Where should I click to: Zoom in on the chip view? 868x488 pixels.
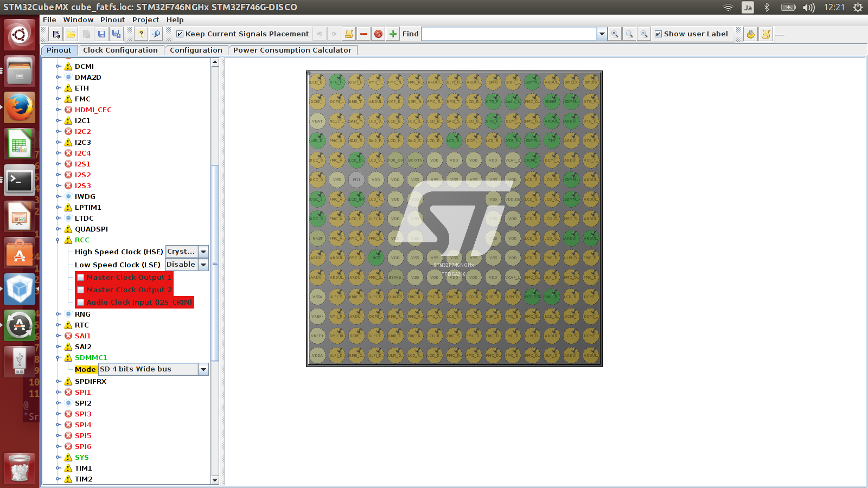click(x=615, y=34)
